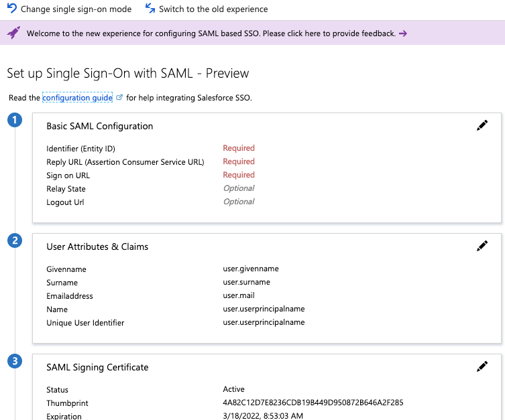Click the Unique User Identifier label
Screen dimensions: 505x420
tap(85, 323)
